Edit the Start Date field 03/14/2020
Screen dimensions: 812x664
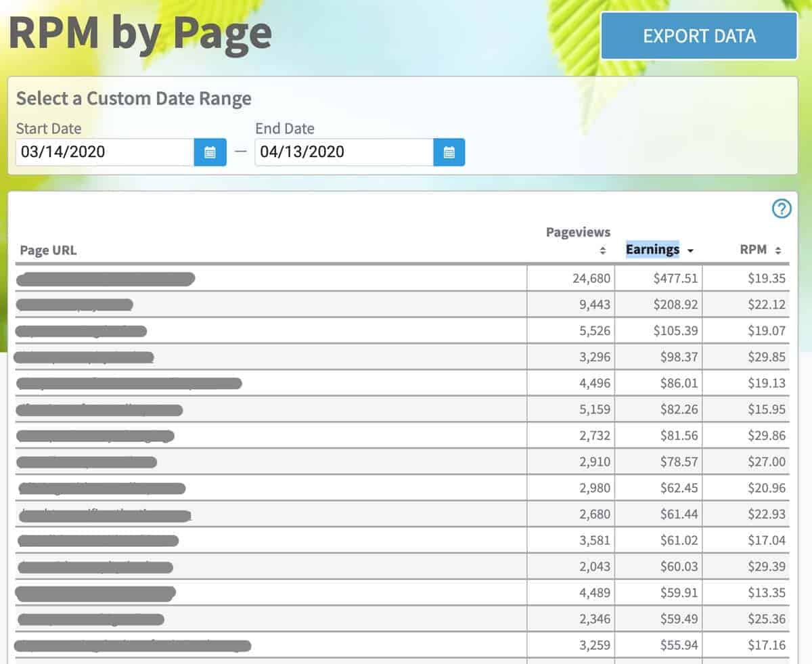tap(105, 152)
